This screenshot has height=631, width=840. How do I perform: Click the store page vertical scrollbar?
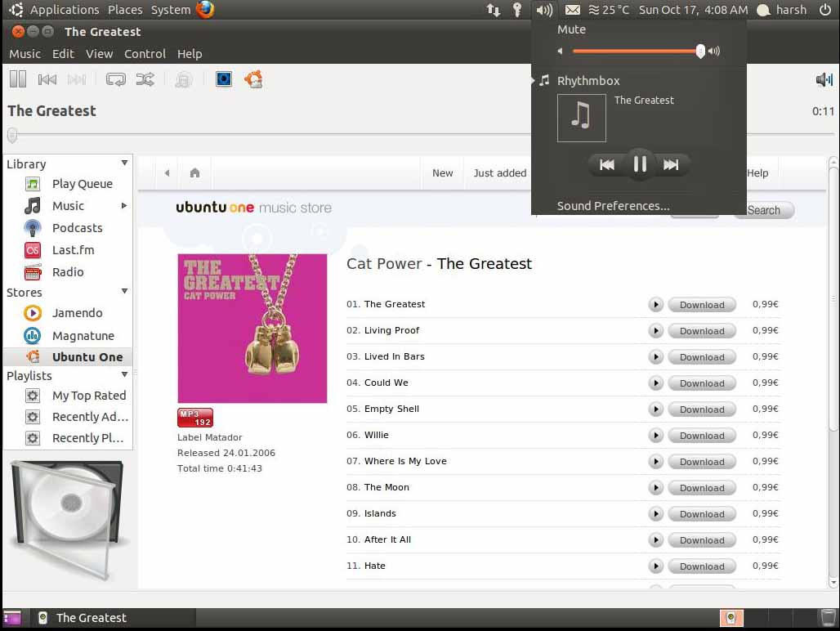(x=833, y=300)
